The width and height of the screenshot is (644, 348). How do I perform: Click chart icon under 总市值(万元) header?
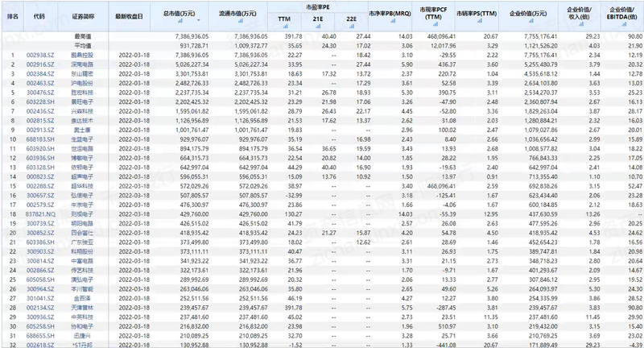tap(180, 21)
